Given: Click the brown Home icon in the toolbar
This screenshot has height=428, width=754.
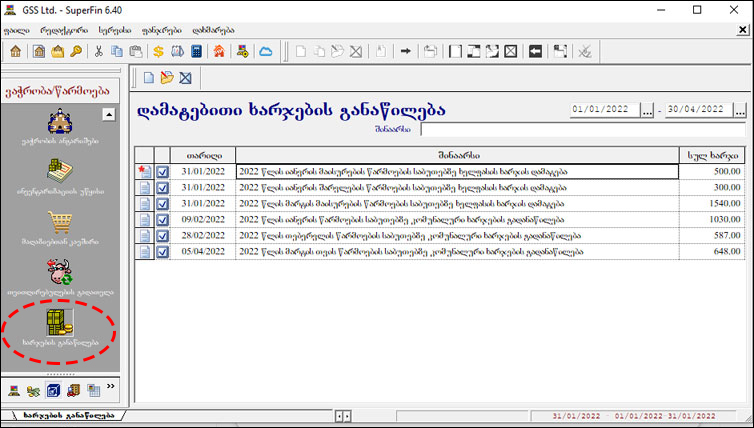Looking at the screenshot, I should 15,51.
